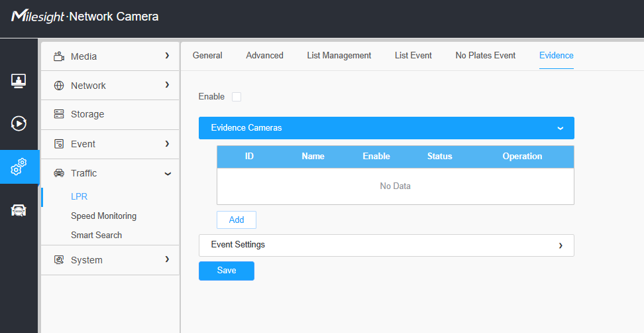Click the Add button
Viewport: 644px width, 333px height.
237,220
